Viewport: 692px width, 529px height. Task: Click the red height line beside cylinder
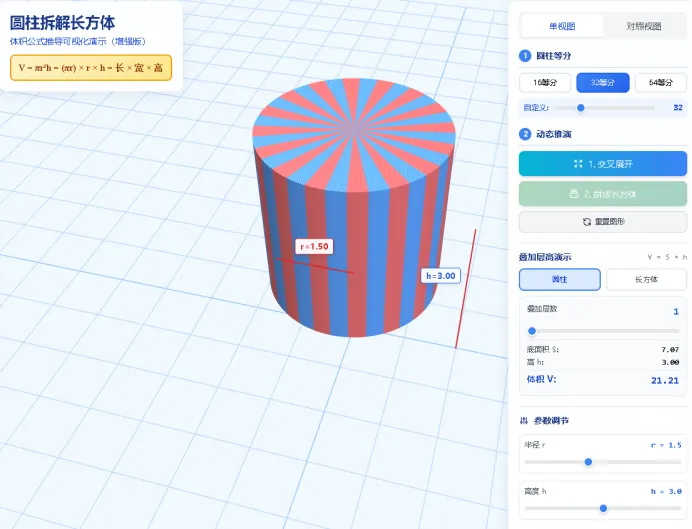pos(466,289)
